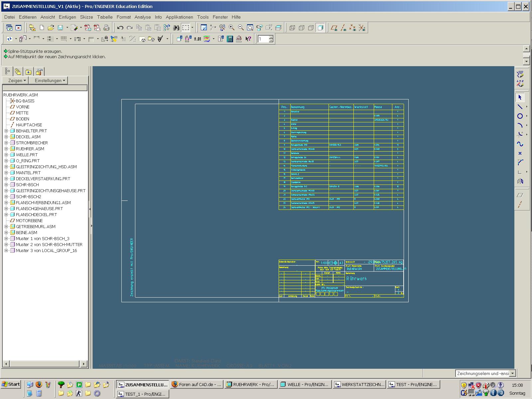Expand BEHAELTER.PRT tree node
Image resolution: width=532 pixels, height=399 pixels.
[x=6, y=131]
